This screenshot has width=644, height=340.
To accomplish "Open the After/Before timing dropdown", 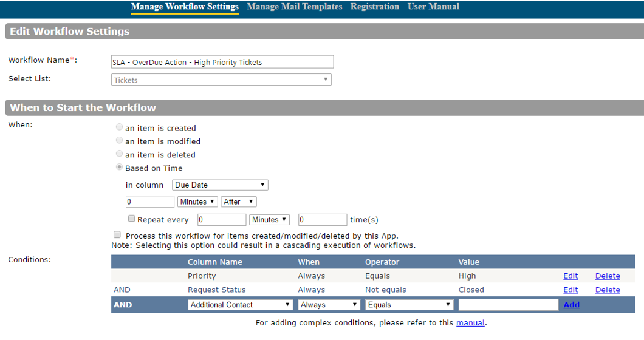I will 239,202.
